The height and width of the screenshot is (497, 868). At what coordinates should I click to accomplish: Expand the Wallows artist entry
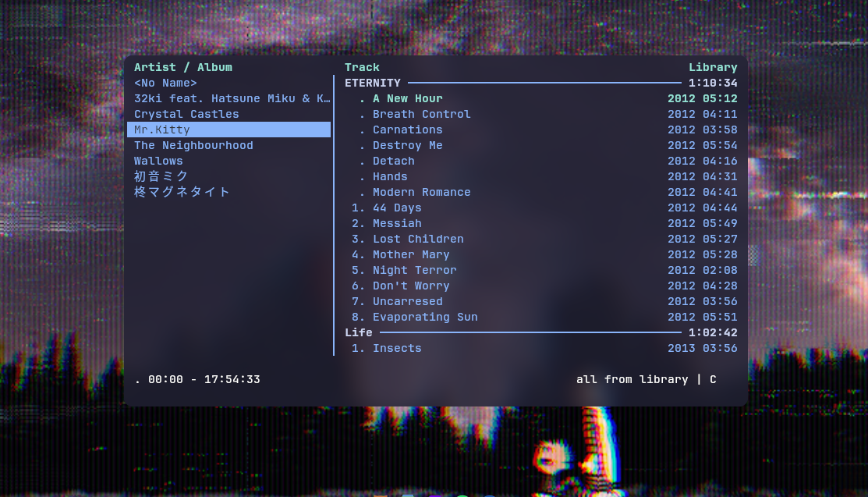[x=158, y=161]
